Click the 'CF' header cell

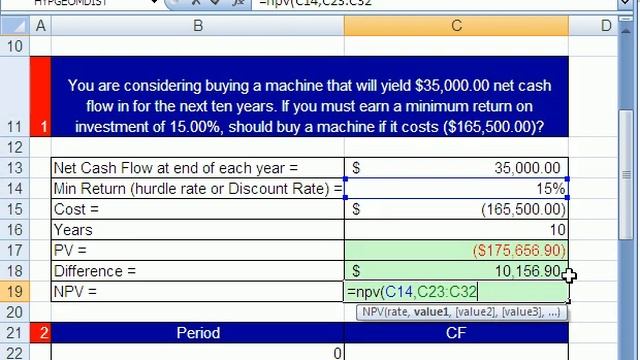[456, 333]
